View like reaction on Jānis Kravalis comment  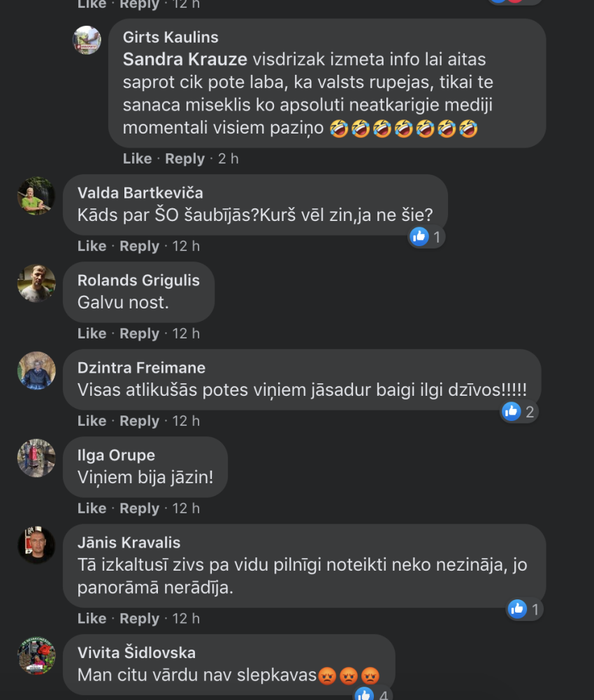(525, 609)
